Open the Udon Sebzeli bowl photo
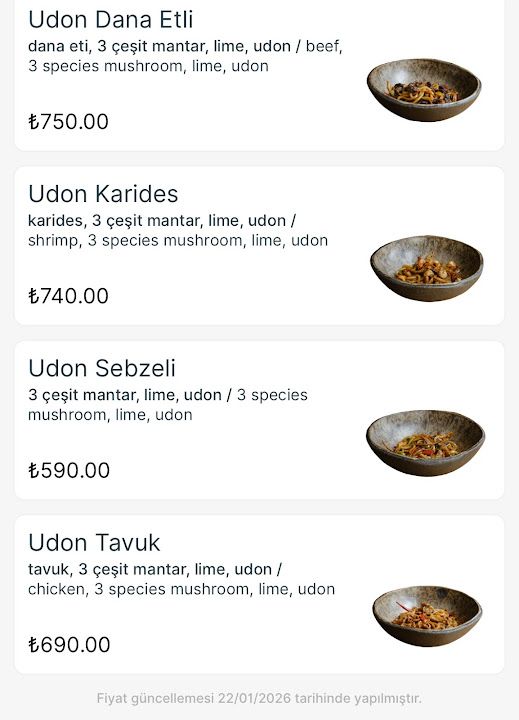The width and height of the screenshot is (519, 720). (x=425, y=443)
